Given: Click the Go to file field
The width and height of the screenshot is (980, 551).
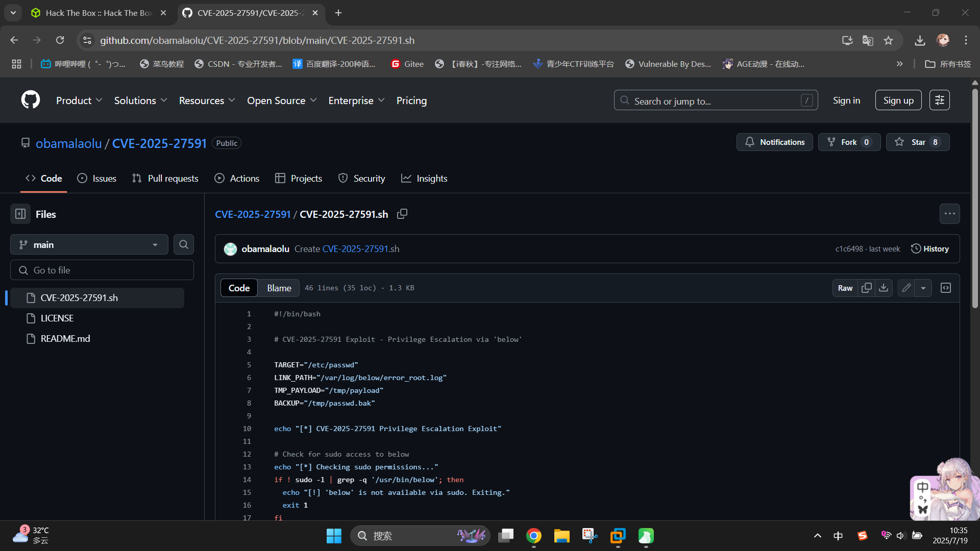Looking at the screenshot, I should click(x=102, y=270).
